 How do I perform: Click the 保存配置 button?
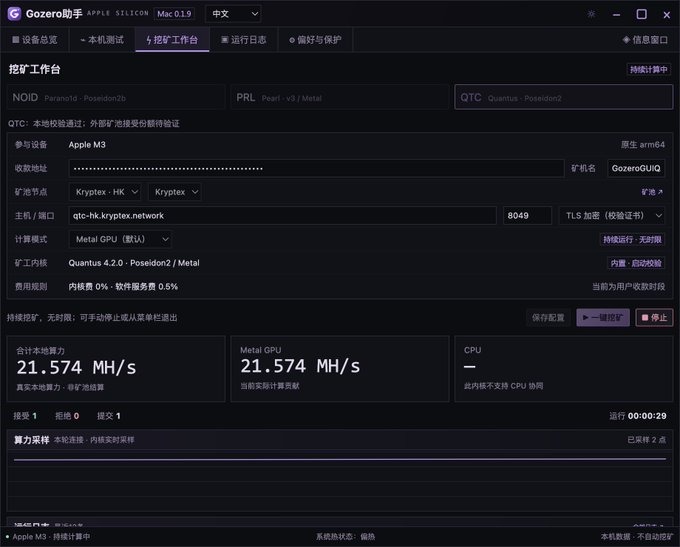(548, 318)
